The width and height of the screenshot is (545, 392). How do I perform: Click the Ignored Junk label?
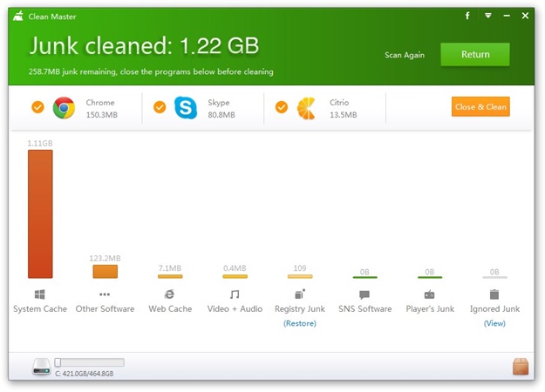494,309
